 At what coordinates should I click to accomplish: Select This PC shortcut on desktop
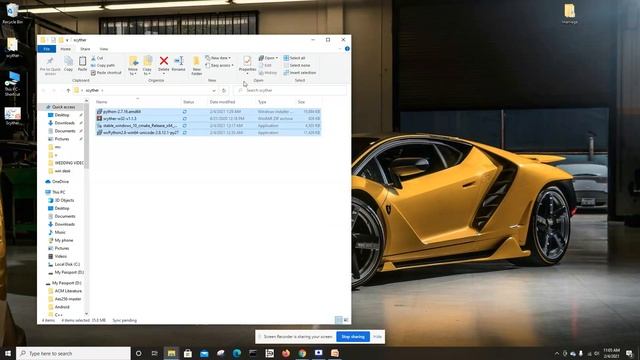pos(12,83)
